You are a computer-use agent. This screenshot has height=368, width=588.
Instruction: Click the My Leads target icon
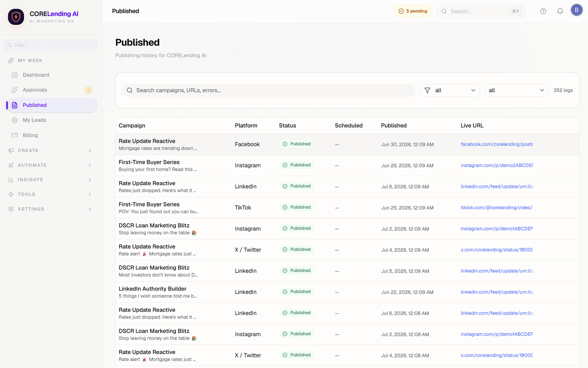point(15,120)
